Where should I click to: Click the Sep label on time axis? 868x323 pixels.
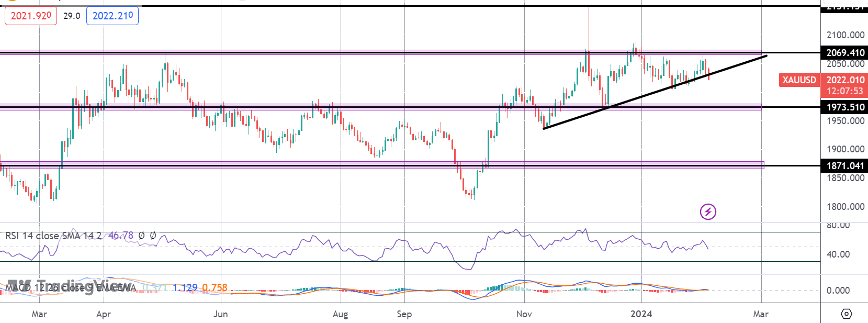click(404, 314)
